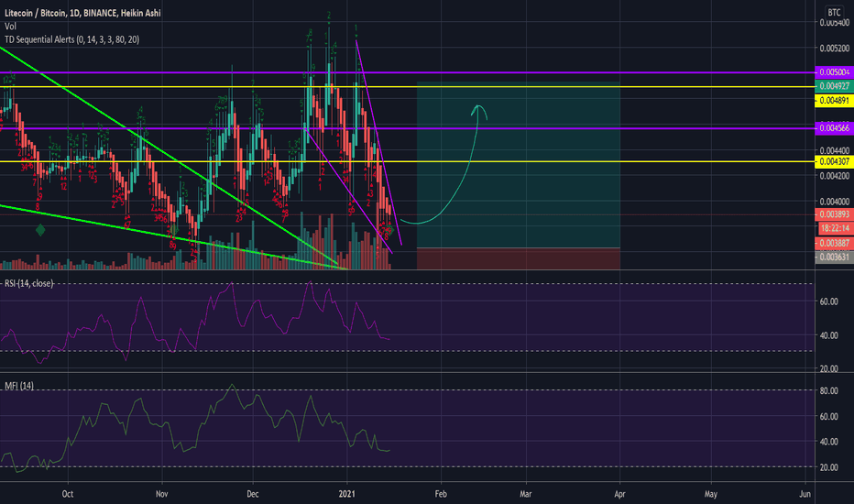Click the Mar label on time axis

[526, 494]
